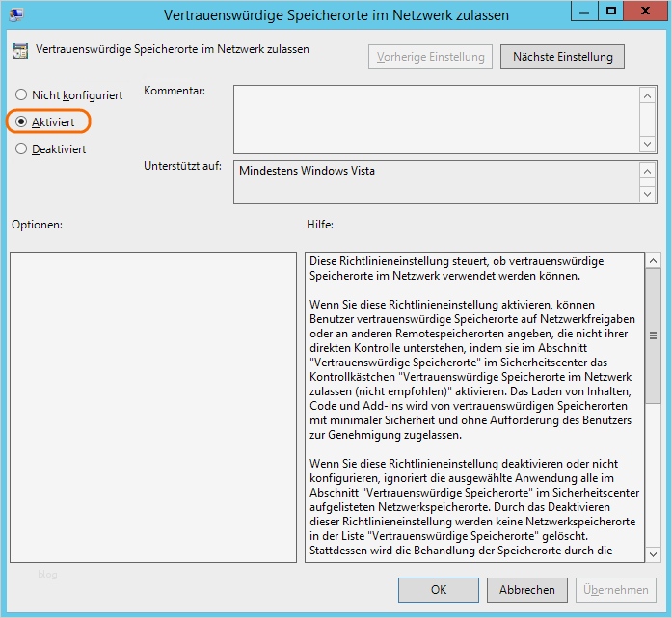Click the Hilfe scrollbar thumb
672x618 pixels.
[x=653, y=336]
